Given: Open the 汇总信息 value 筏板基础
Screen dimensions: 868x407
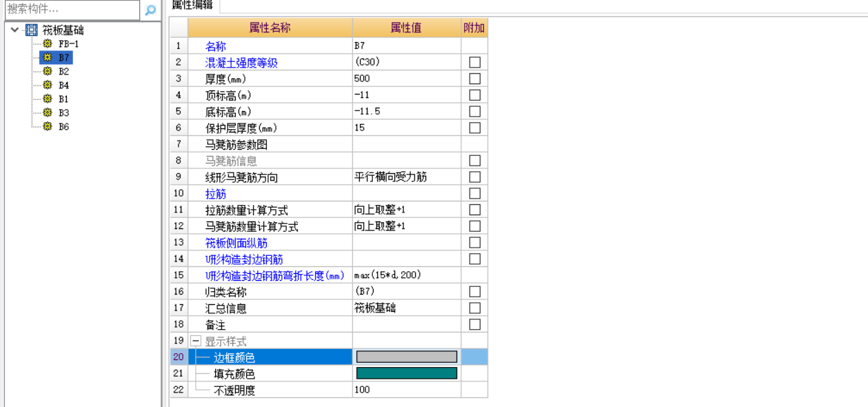Looking at the screenshot, I should [407, 308].
